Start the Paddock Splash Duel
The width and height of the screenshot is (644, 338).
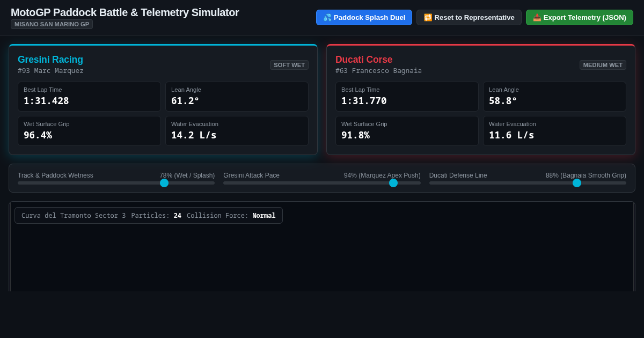364,17
